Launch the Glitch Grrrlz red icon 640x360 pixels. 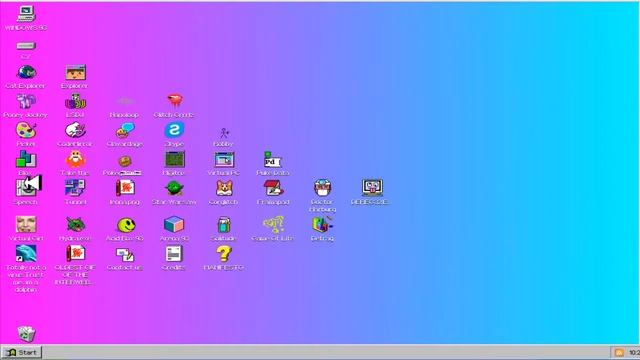(175, 100)
